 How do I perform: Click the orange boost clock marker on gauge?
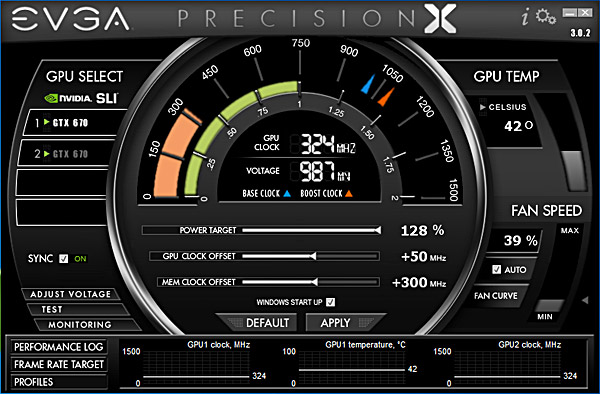coord(386,97)
